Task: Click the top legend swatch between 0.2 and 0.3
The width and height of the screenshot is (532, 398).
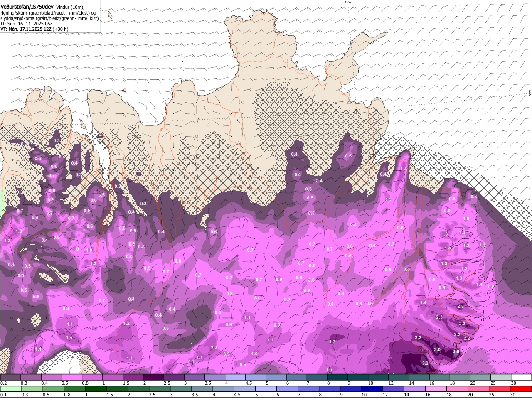Action: (x=10, y=377)
